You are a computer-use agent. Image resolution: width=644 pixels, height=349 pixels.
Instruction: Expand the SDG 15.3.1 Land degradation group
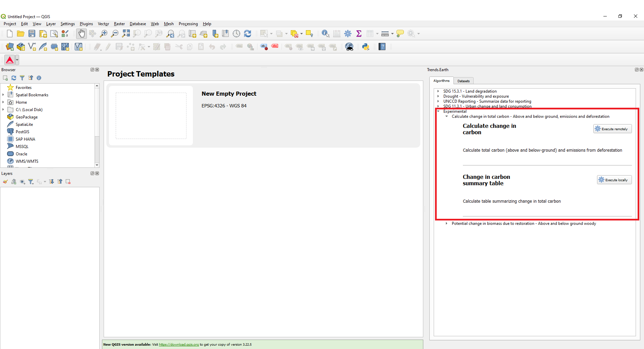438,91
